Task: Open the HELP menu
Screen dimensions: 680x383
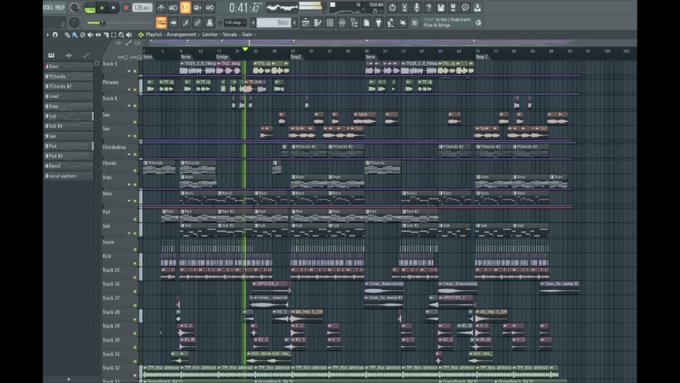Action: 60,7
